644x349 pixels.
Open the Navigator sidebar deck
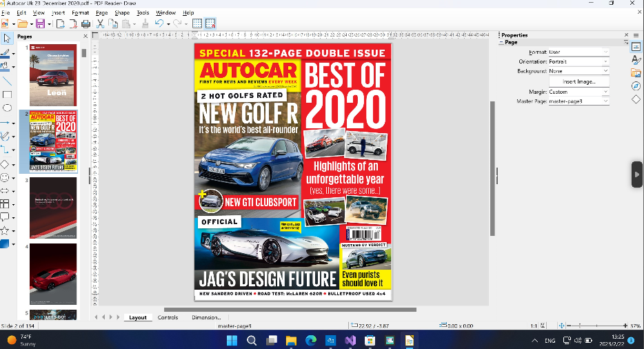click(x=636, y=86)
